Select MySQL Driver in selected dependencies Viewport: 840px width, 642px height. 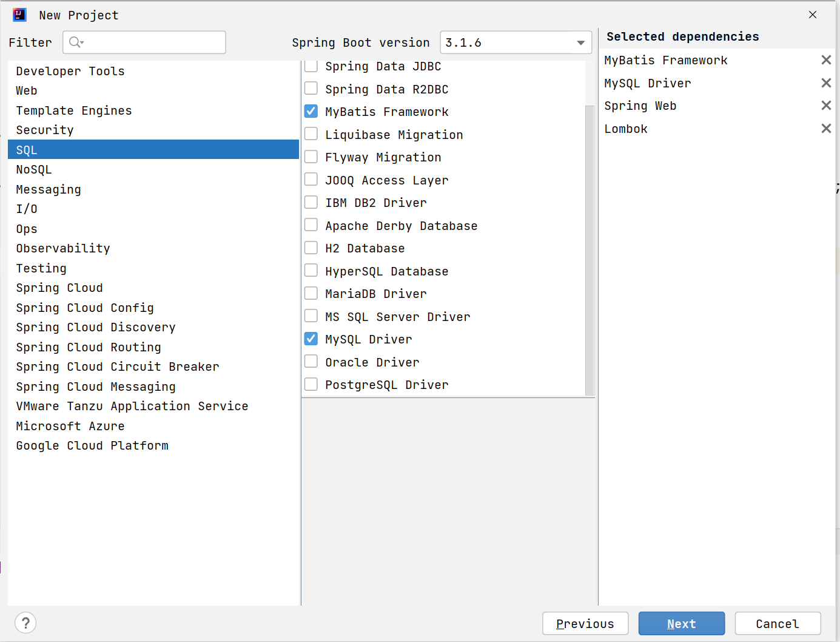click(647, 83)
